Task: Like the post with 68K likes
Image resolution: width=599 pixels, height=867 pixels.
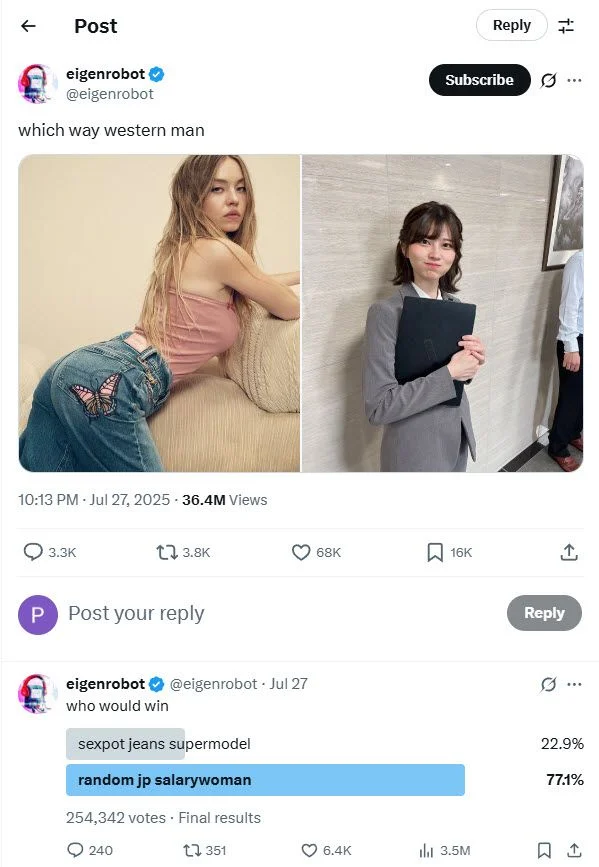Action: pyautogui.click(x=301, y=552)
